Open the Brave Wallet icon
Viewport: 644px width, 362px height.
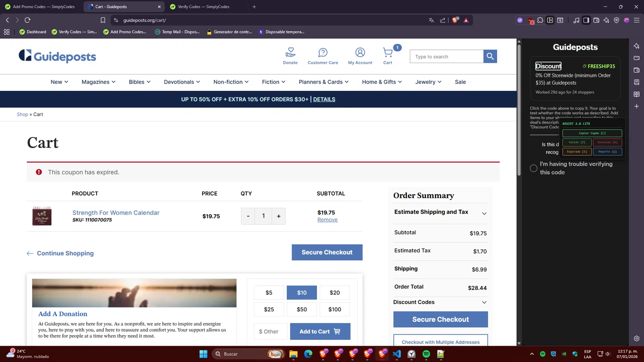pyautogui.click(x=596, y=20)
